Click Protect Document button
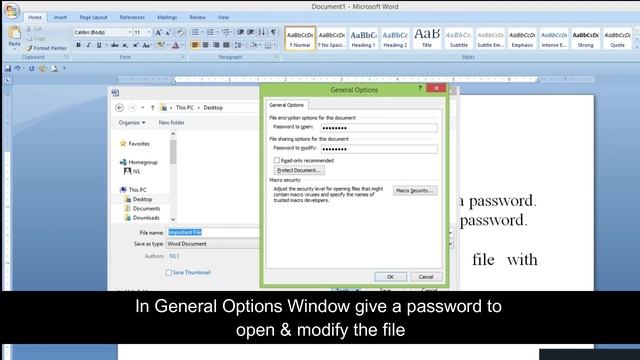This screenshot has width=640, height=360. click(299, 170)
